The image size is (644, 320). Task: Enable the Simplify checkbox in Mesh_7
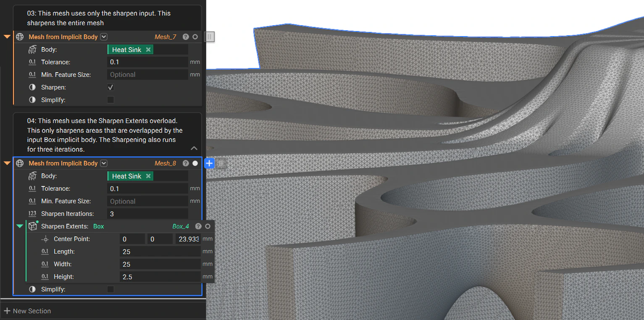click(110, 100)
